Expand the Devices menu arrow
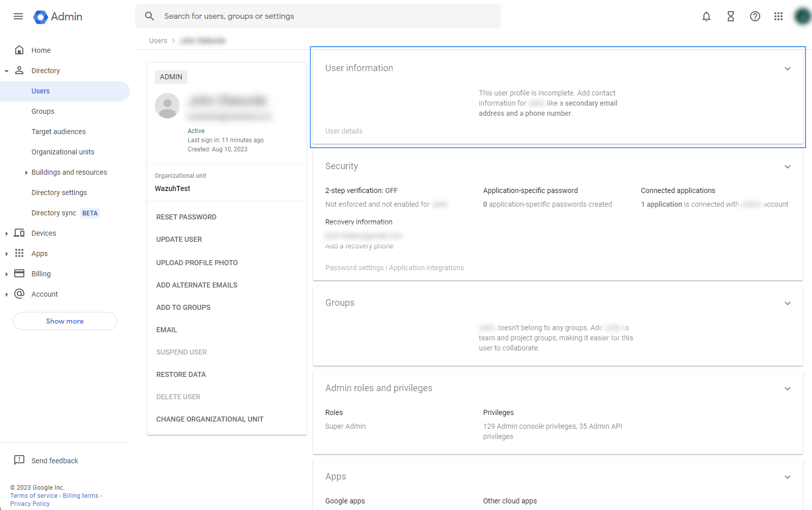Viewport: 812px width, 510px height. pyautogui.click(x=7, y=234)
